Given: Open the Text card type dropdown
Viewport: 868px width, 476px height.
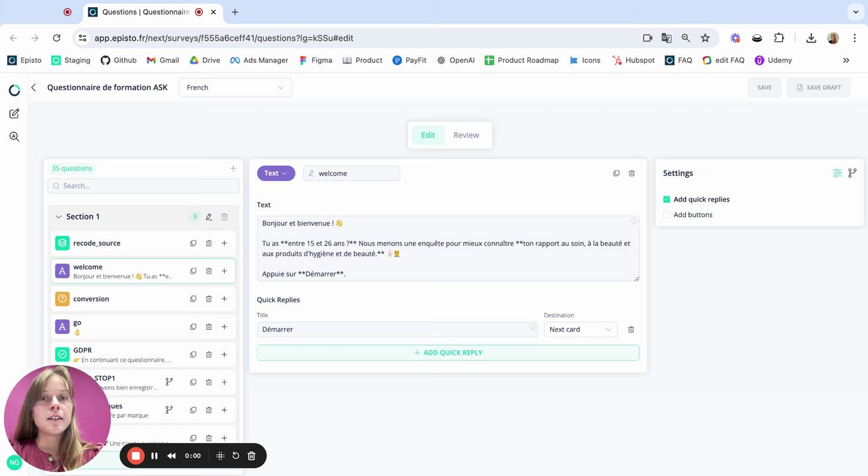Looking at the screenshot, I should pos(276,173).
